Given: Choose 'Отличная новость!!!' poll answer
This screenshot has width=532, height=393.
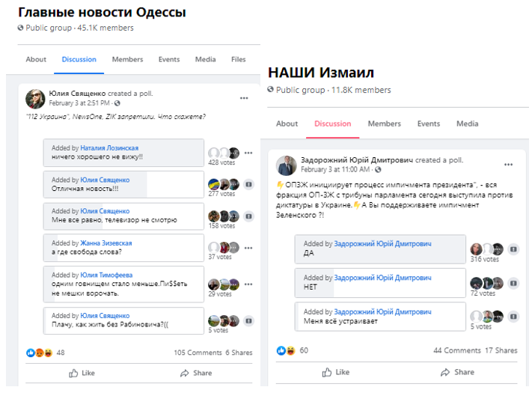Looking at the screenshot, I should tap(123, 185).
